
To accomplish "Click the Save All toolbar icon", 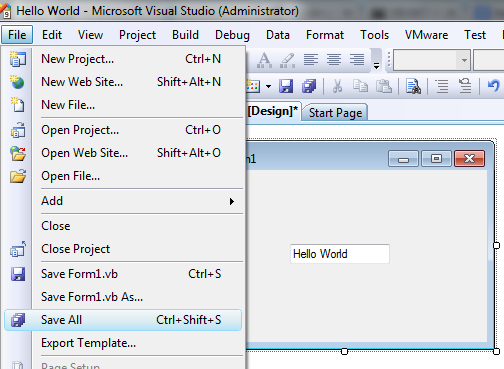I will click(x=309, y=86).
